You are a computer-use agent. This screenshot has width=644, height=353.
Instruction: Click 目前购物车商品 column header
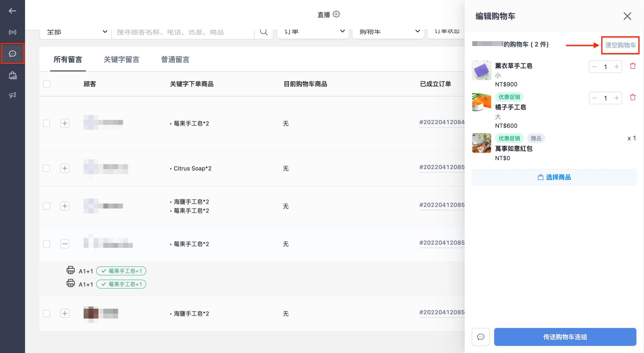pos(305,84)
